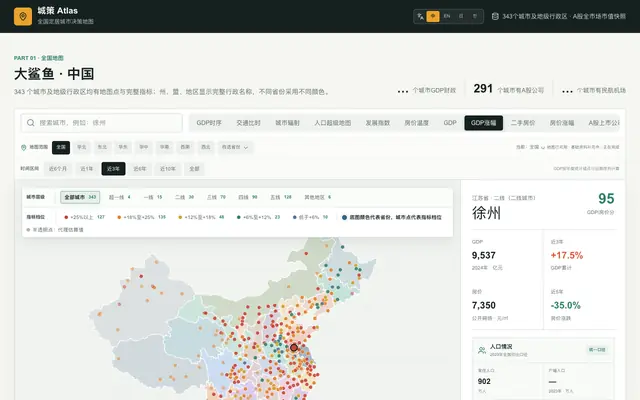The image size is (640, 400).
Task: Set the time range to 全部
Action: click(x=194, y=169)
